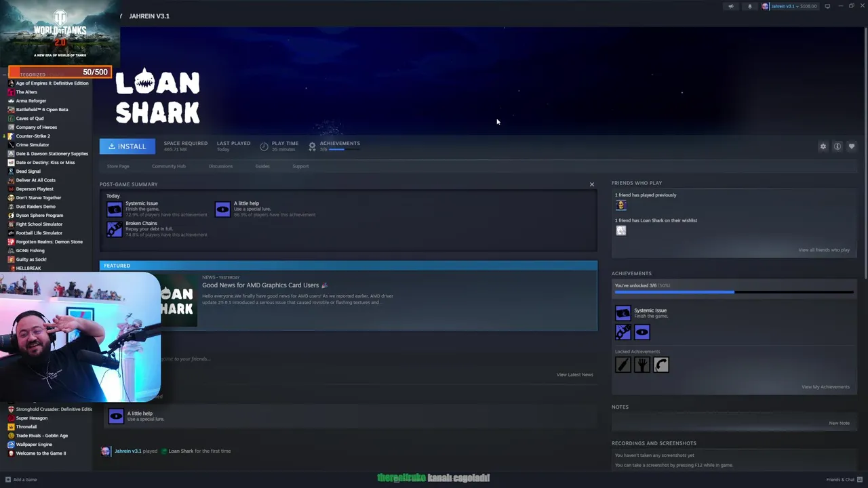Open the Community Hub tab
This screenshot has width=868, height=488.
coord(169,166)
